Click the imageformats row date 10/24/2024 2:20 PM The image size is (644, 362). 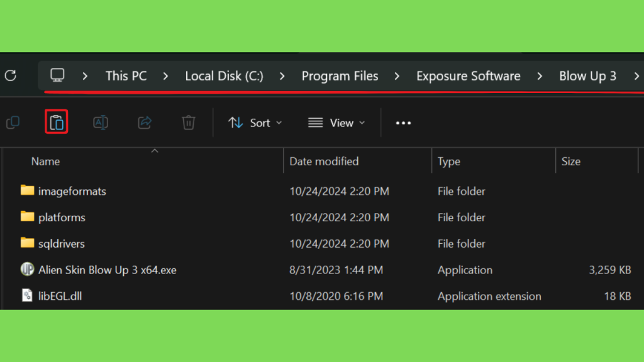[x=339, y=191]
